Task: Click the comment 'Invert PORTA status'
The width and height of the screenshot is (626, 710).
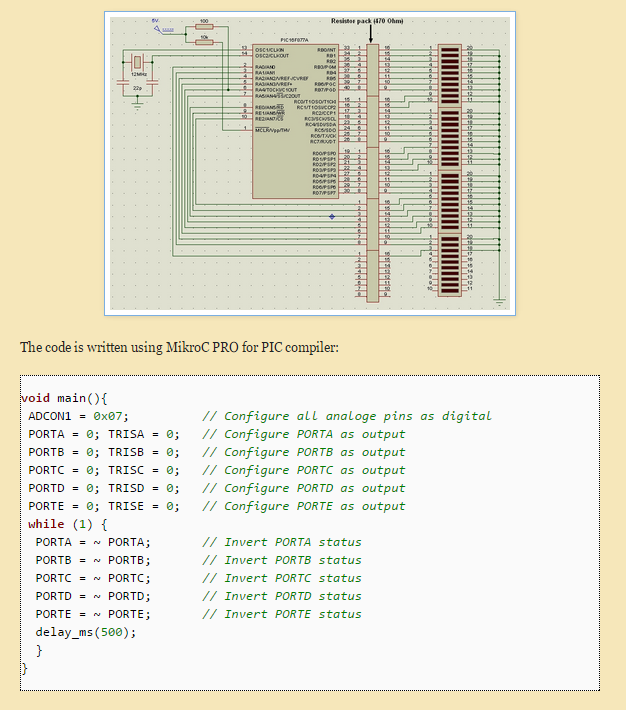Action: tap(282, 542)
